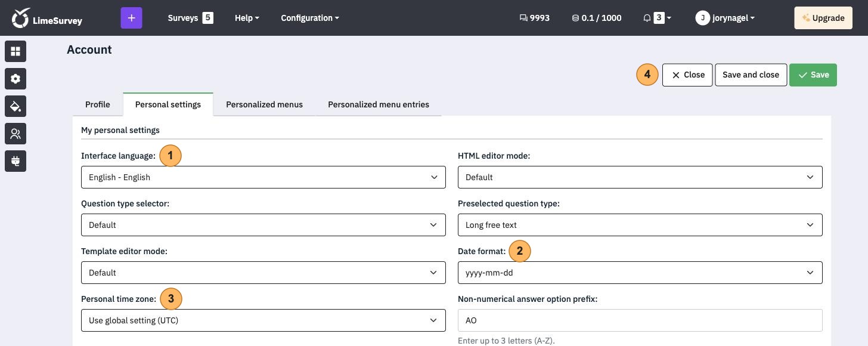Click the surveys count badge 5
Viewport: 868px width, 346px height.
[x=207, y=18]
